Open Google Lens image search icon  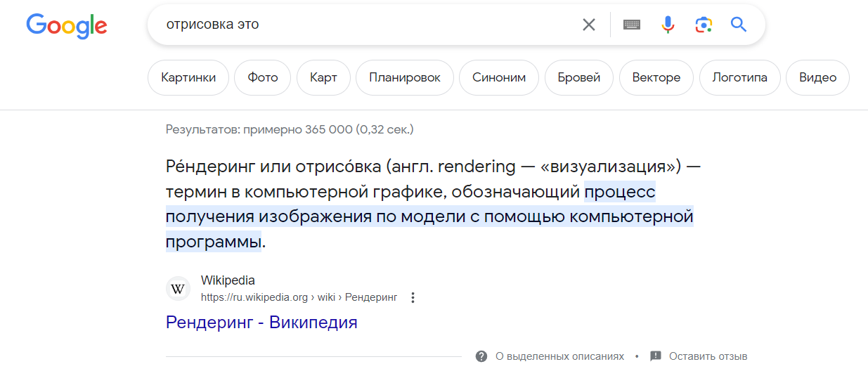tap(704, 25)
